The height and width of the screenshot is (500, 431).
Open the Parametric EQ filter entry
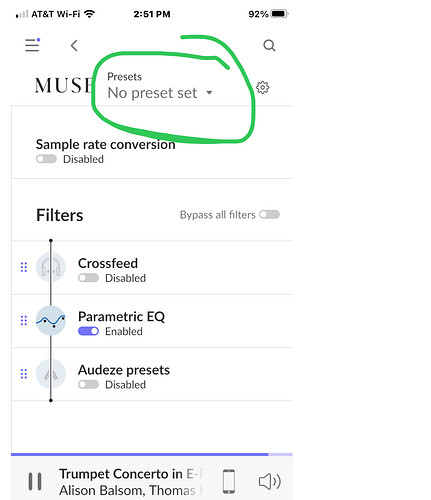(152, 321)
